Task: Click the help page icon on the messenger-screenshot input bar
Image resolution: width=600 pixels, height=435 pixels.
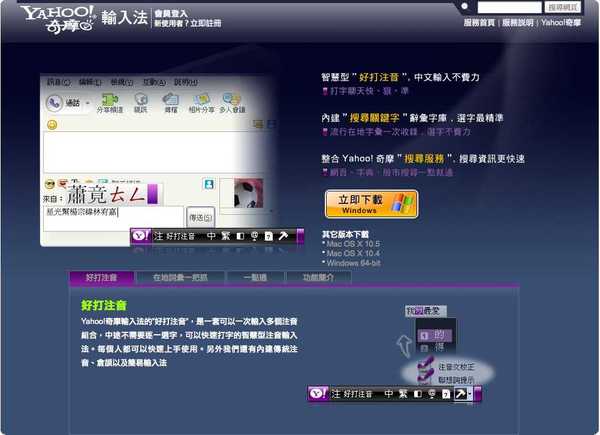Action: tap(269, 236)
